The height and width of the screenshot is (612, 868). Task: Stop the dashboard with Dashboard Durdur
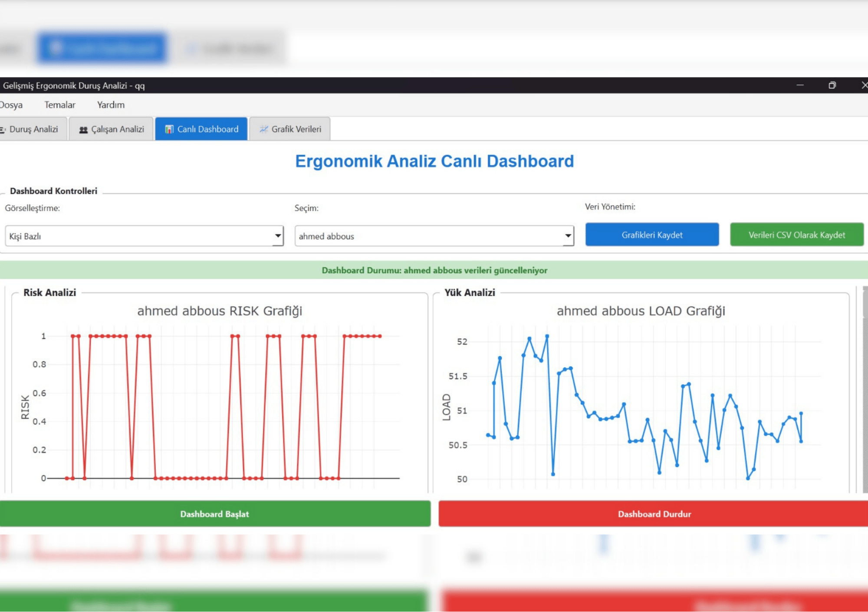pyautogui.click(x=654, y=514)
